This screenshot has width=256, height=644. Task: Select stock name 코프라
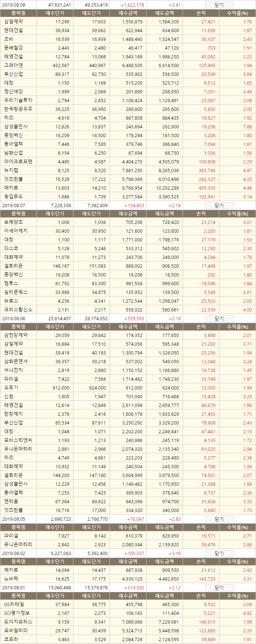pyautogui.click(x=11, y=639)
